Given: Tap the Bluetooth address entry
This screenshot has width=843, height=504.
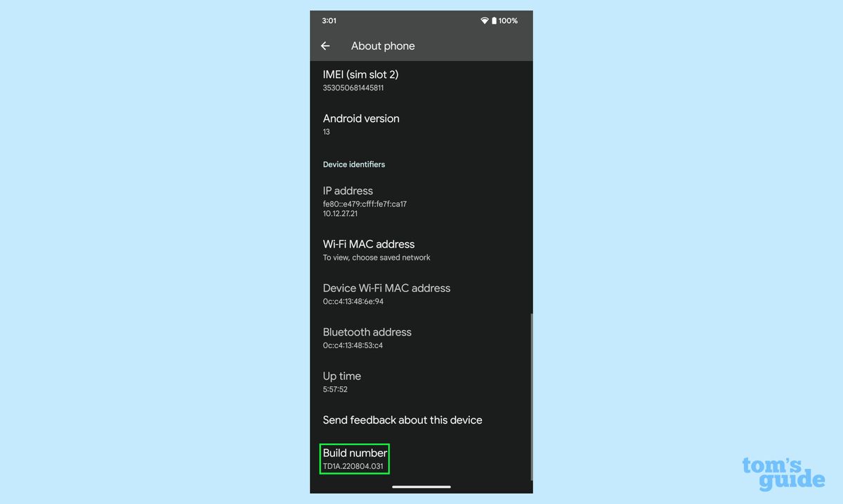Looking at the screenshot, I should coord(367,338).
